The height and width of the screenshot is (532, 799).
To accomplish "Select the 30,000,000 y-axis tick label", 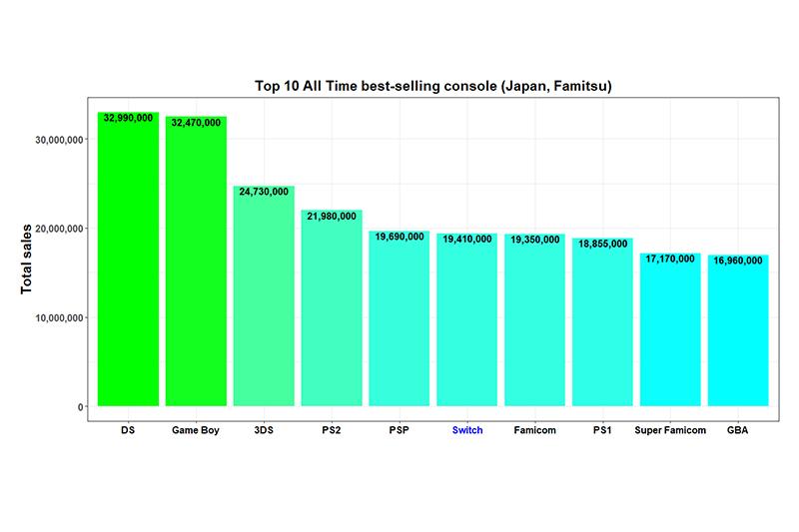I will (x=57, y=140).
